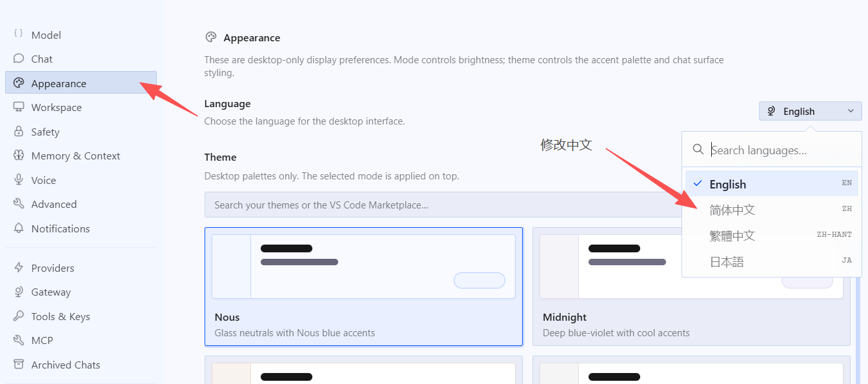Click the Tools & Keys key icon
Viewport: 868px width, 384px height.
19,316
